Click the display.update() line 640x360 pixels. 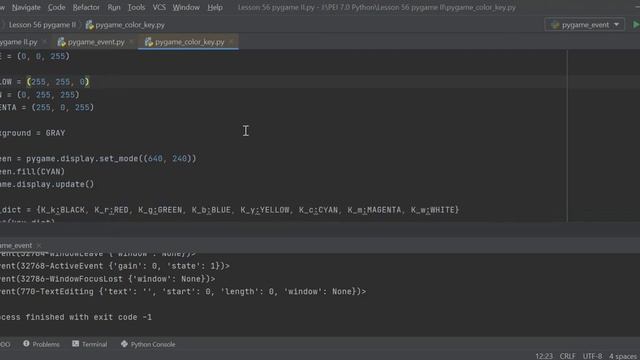(x=47, y=184)
